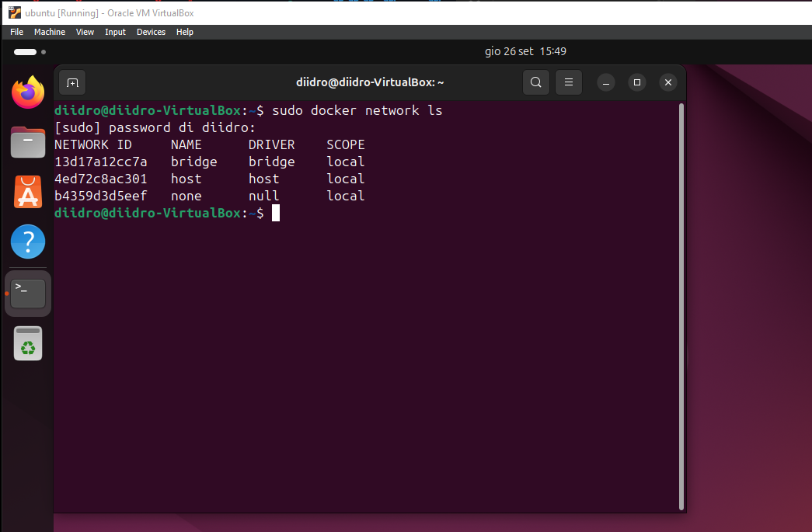Open the VirtualBox View menu
Image resolution: width=812 pixels, height=532 pixels.
(85, 32)
